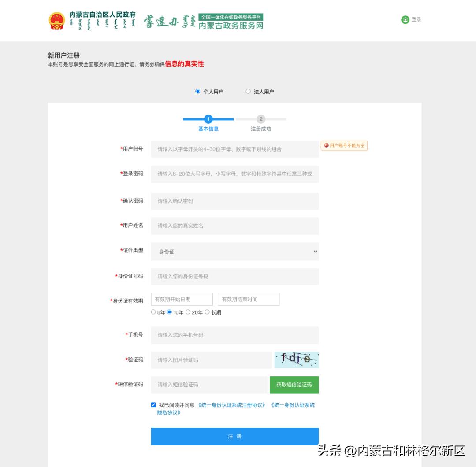Click the 获取短信验证码 button
Image resolution: width=476 pixels, height=467 pixels.
tap(294, 385)
